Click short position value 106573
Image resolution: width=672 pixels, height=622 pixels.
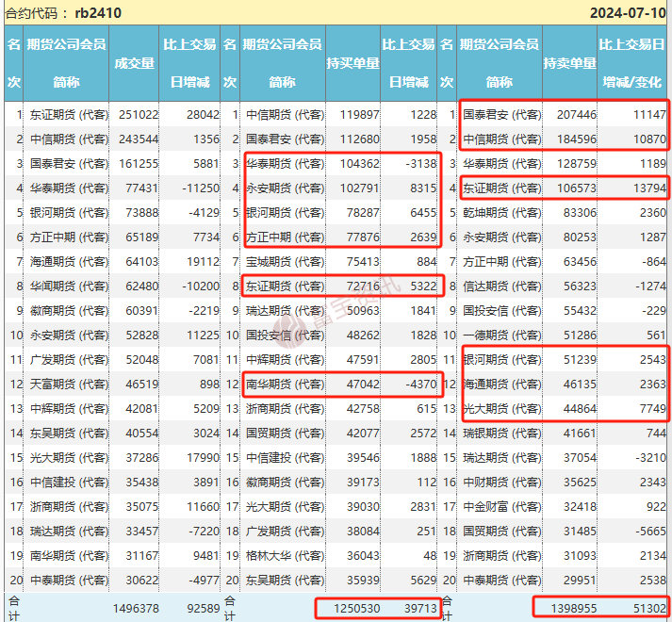pyautogui.click(x=577, y=188)
